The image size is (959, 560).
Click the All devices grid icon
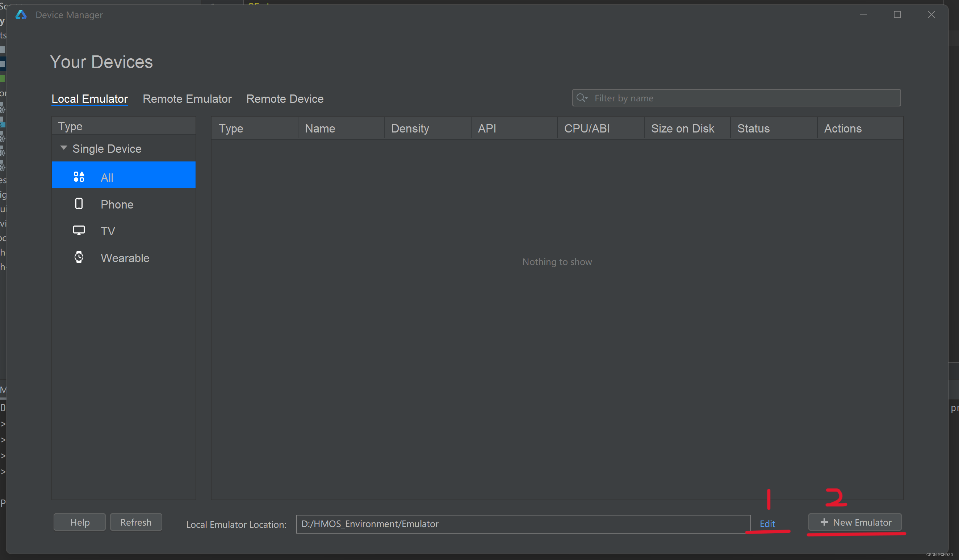(79, 177)
